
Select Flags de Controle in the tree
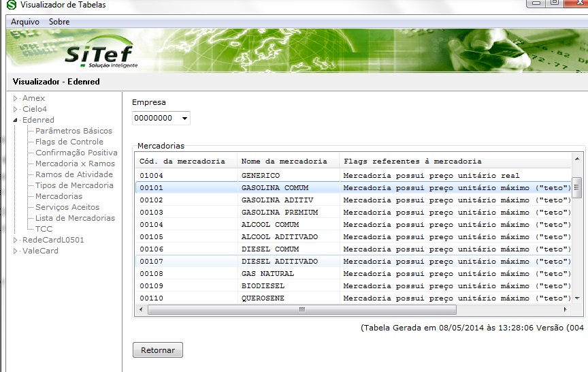coord(69,142)
